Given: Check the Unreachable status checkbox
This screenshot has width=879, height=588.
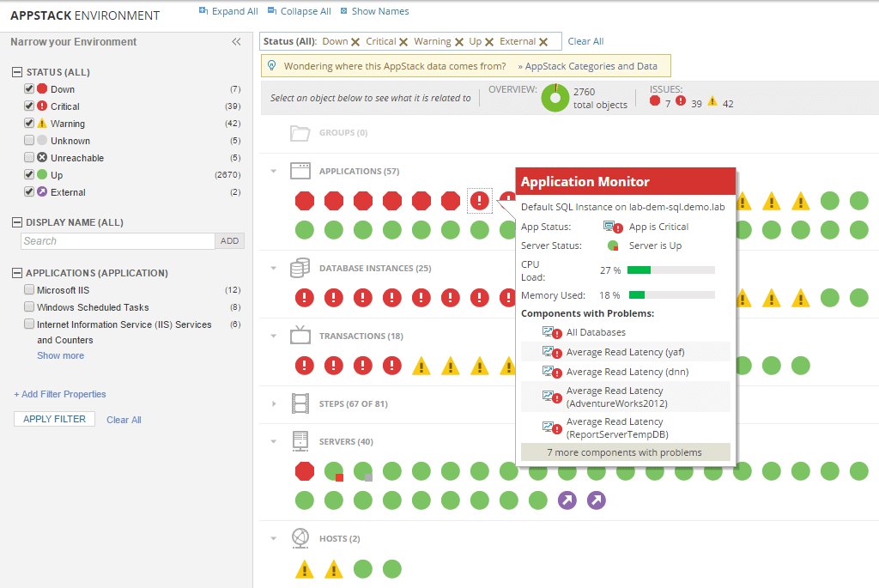Looking at the screenshot, I should [x=29, y=157].
